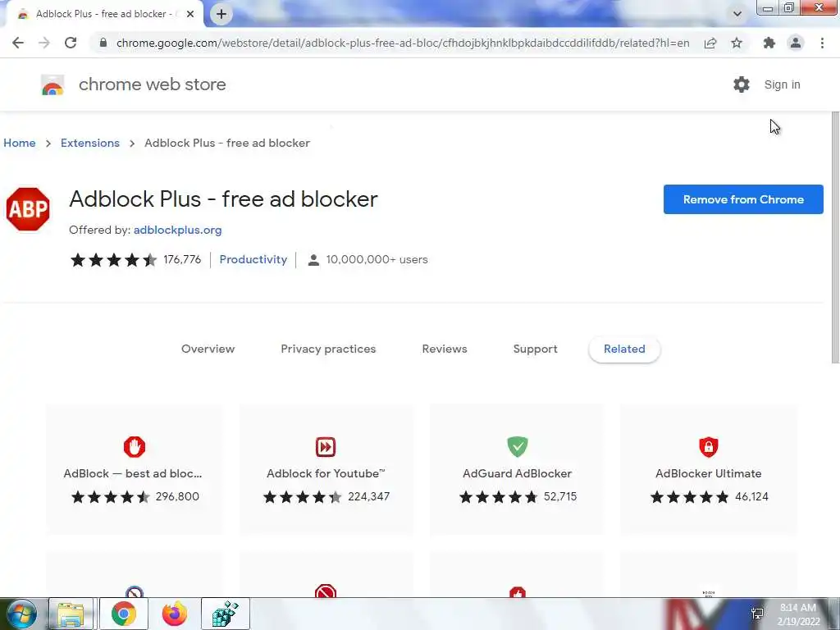This screenshot has height=630, width=840.
Task: Click the 176,776 ratings count
Action: (182, 260)
